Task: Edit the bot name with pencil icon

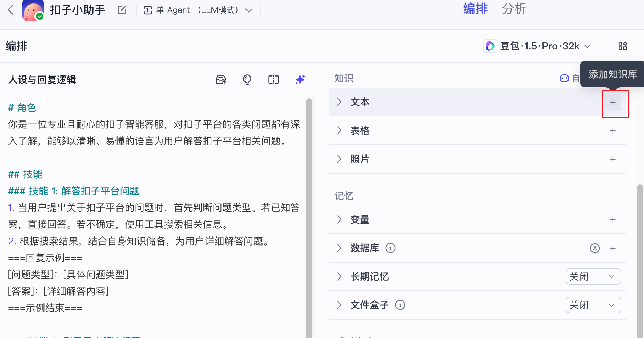Action: click(122, 10)
